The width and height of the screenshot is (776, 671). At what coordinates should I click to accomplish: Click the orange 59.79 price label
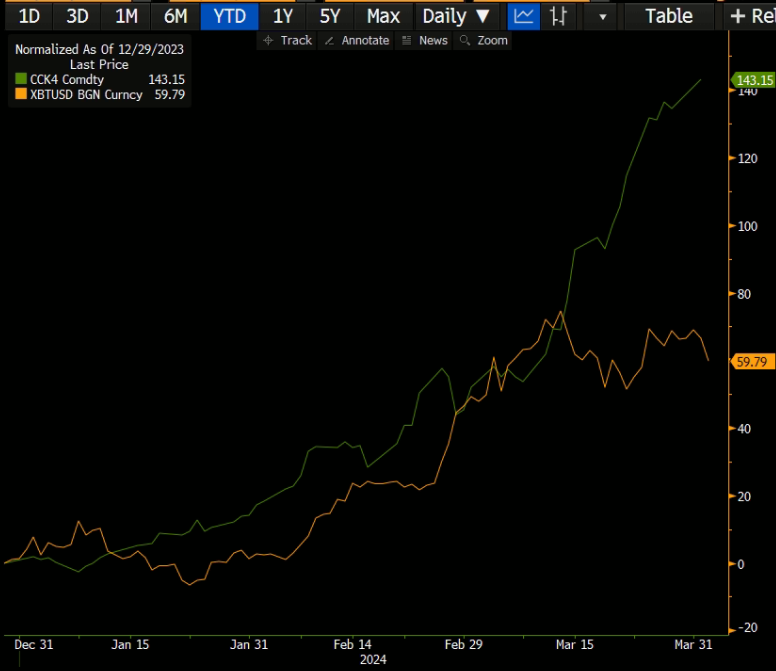point(752,362)
